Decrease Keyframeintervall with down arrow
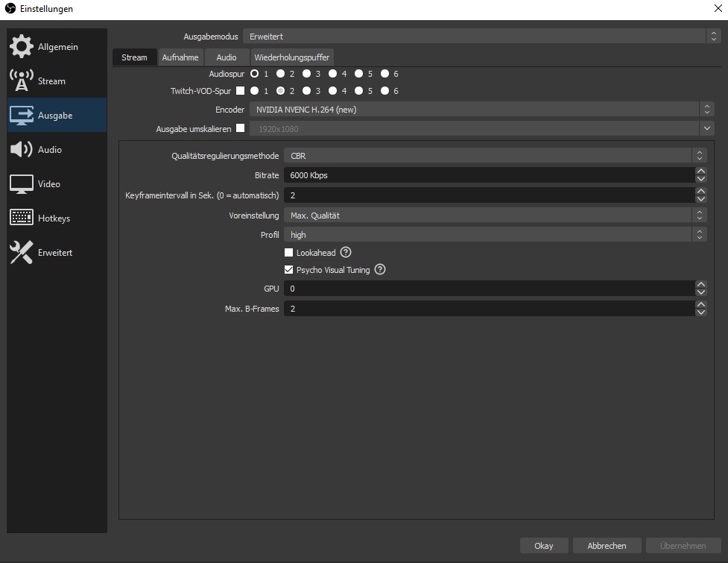Viewport: 728px width, 563px height. pos(701,199)
